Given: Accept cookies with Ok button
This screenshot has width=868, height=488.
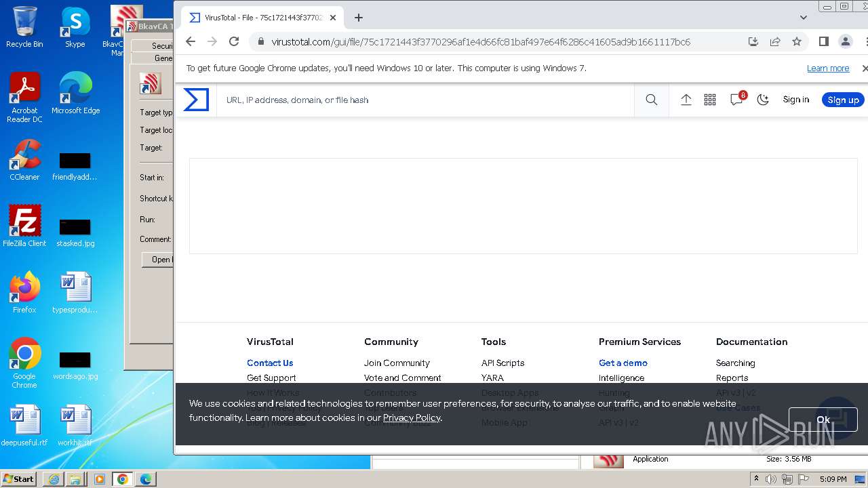Looking at the screenshot, I should pyautogui.click(x=823, y=420).
